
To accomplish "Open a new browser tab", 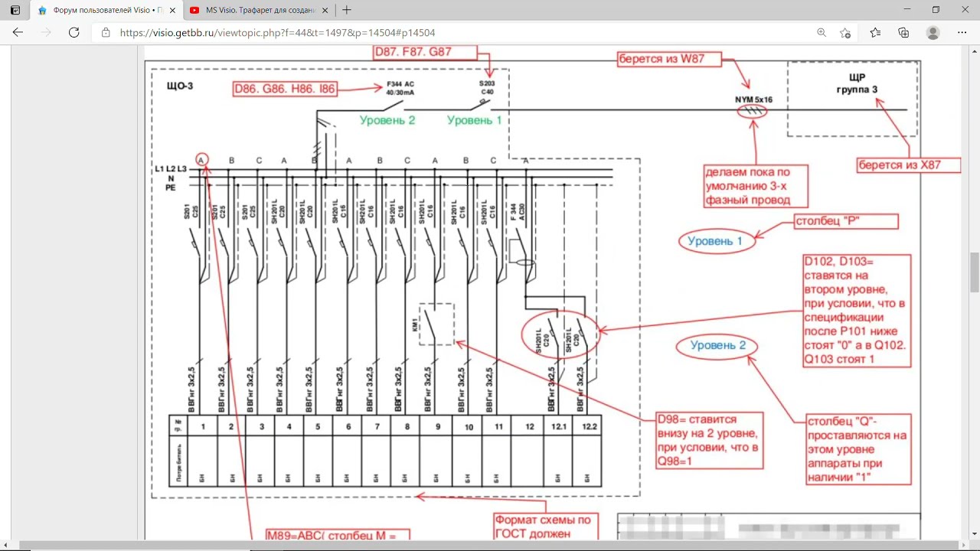I will point(347,10).
